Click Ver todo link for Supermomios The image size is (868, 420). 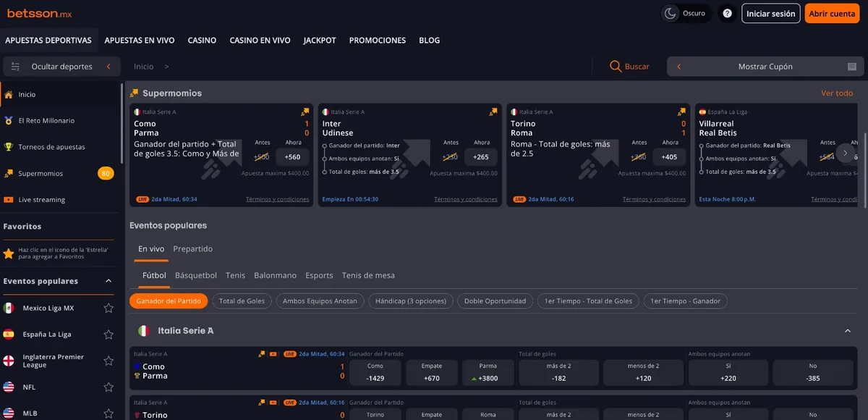point(837,93)
